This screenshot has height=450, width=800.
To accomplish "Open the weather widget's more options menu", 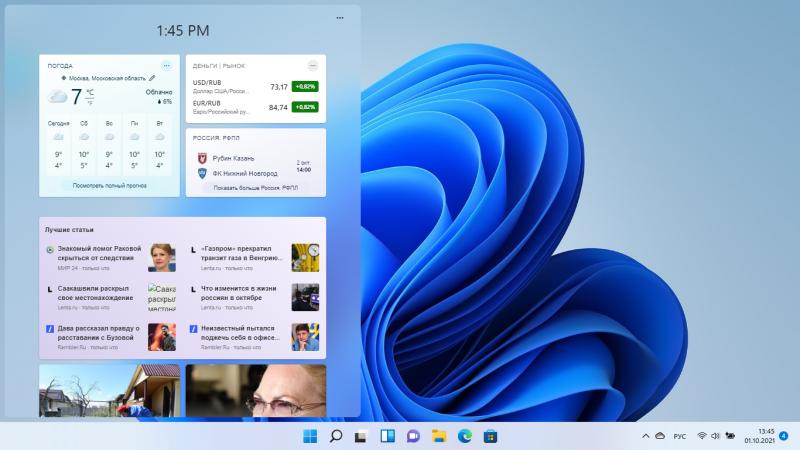I will point(167,66).
